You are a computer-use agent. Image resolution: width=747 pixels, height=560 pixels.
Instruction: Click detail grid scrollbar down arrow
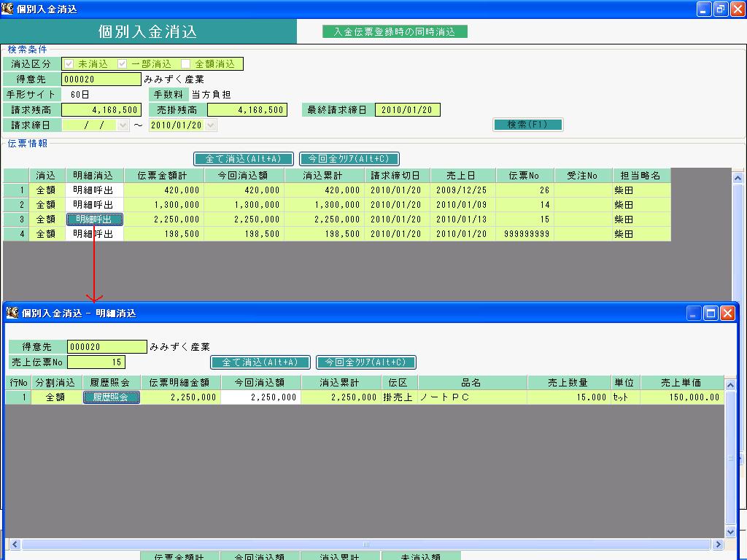(x=730, y=532)
